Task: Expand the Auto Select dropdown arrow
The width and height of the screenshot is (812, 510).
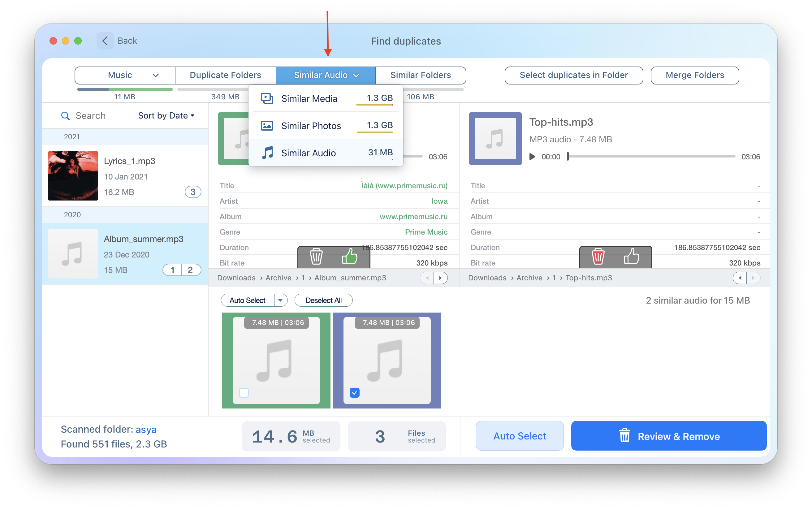Action: tap(281, 301)
